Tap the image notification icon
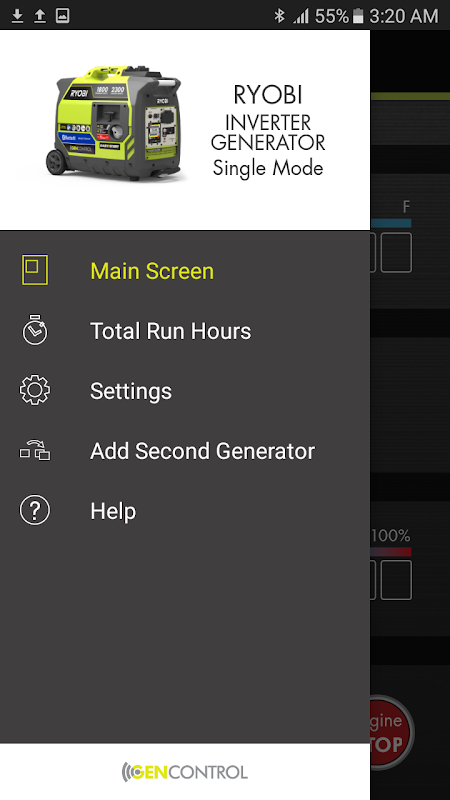This screenshot has height=800, width=450. click(x=62, y=16)
